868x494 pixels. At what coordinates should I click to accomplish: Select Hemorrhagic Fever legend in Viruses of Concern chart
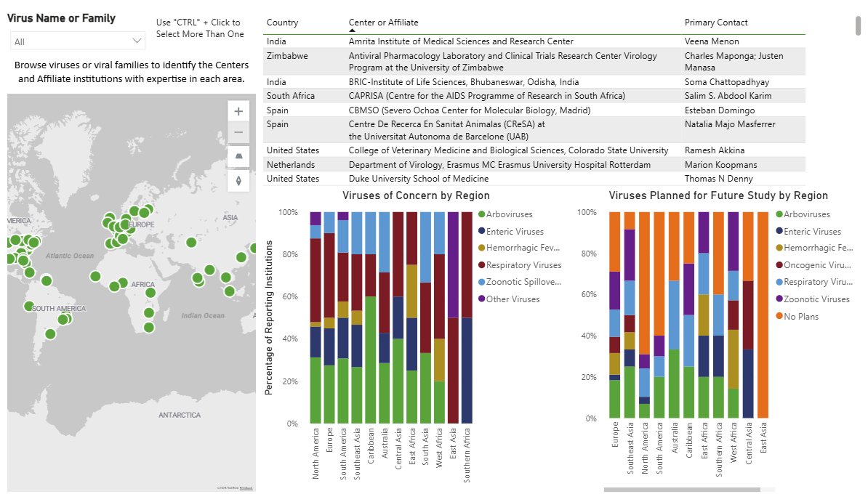pos(519,248)
